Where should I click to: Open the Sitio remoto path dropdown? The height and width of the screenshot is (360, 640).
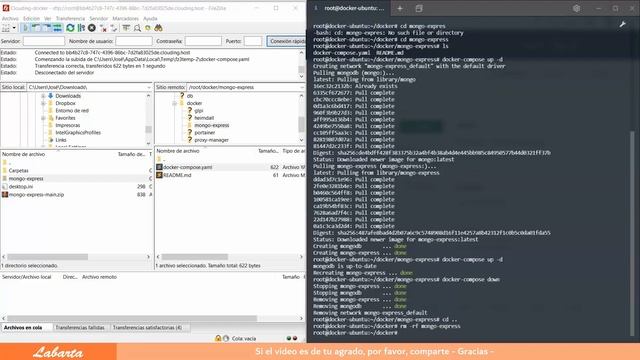tap(302, 87)
